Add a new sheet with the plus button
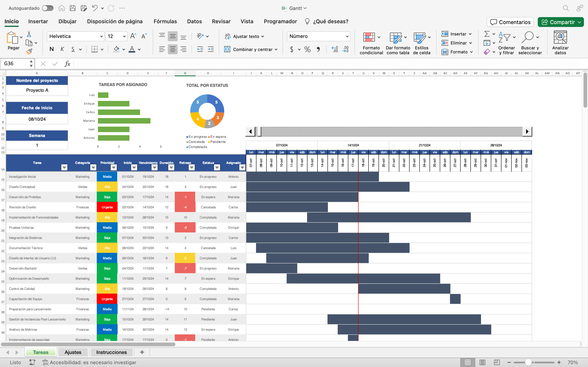 [x=142, y=352]
